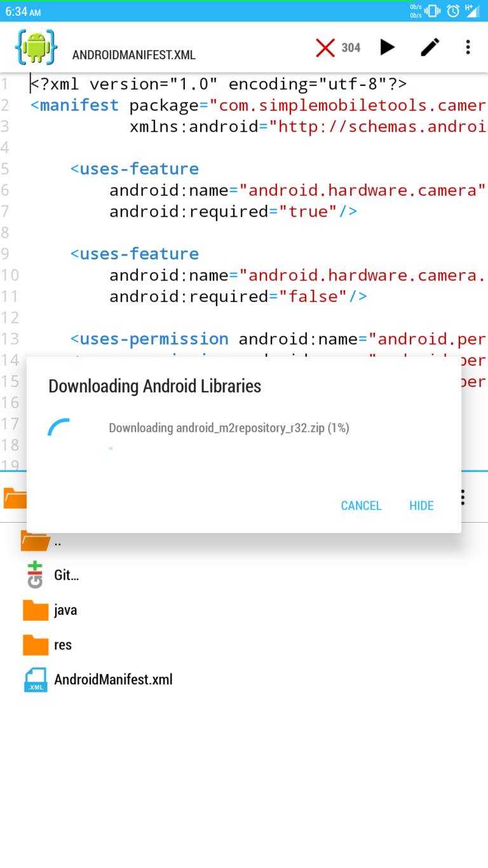Tap the alarm clock status bar icon
488x868 pixels.
[x=453, y=11]
